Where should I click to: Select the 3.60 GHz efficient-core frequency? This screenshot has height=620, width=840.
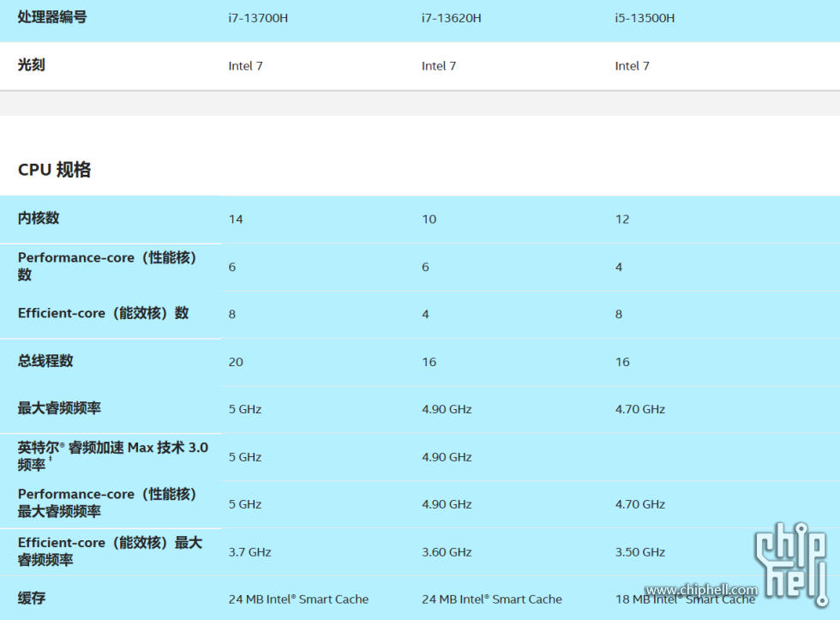click(x=447, y=552)
